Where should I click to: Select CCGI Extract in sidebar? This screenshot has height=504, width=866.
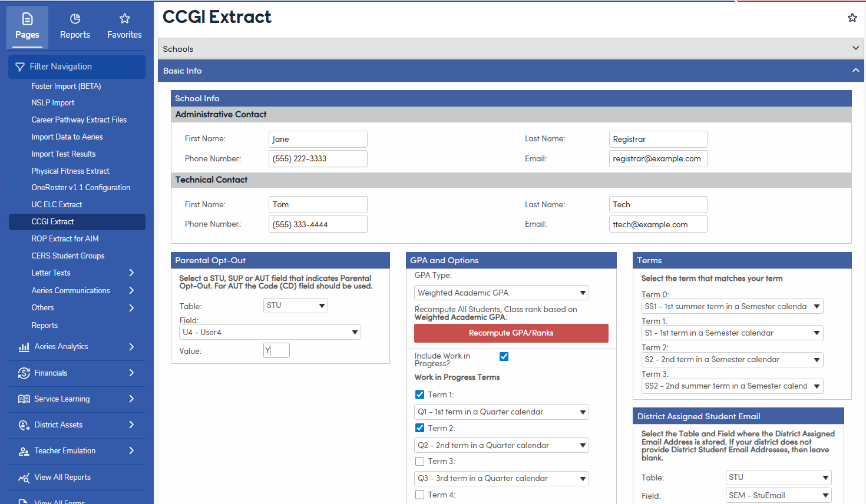click(x=77, y=222)
